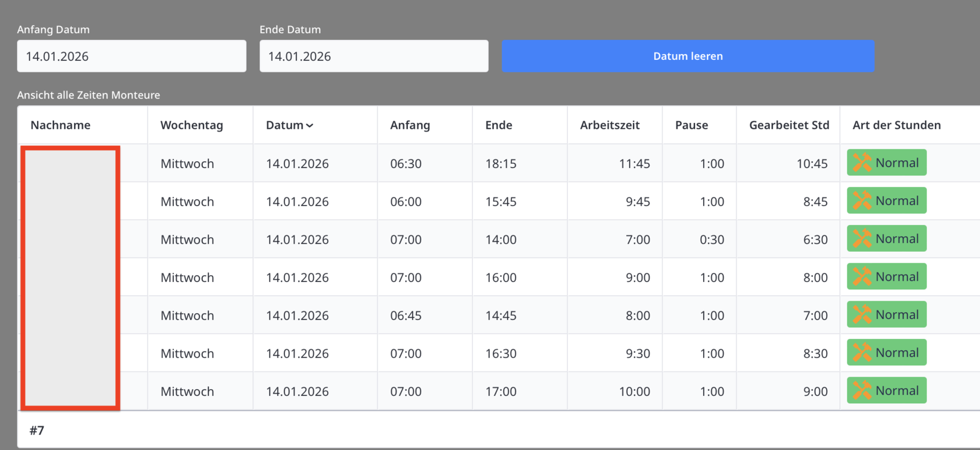Click tools icon in 16:00 end row
Screen dimensions: 980x450
pyautogui.click(x=861, y=277)
